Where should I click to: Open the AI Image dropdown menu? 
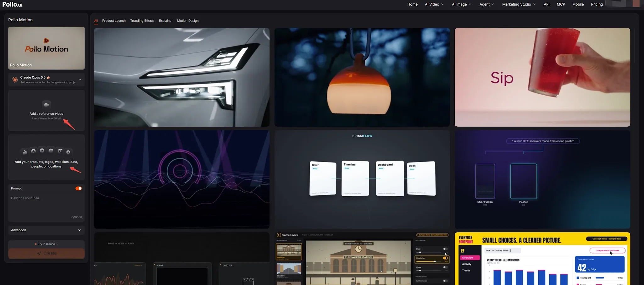(x=461, y=4)
